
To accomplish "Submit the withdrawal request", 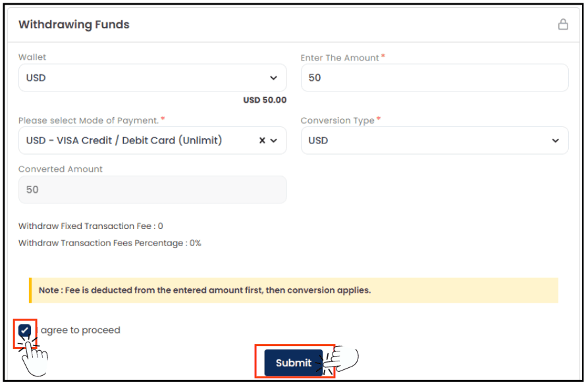I will pos(294,363).
